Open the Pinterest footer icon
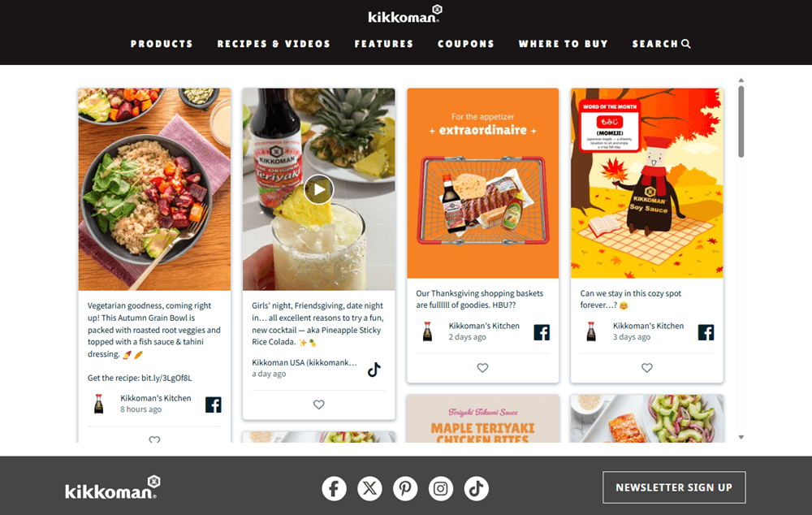The height and width of the screenshot is (515, 812). [405, 488]
